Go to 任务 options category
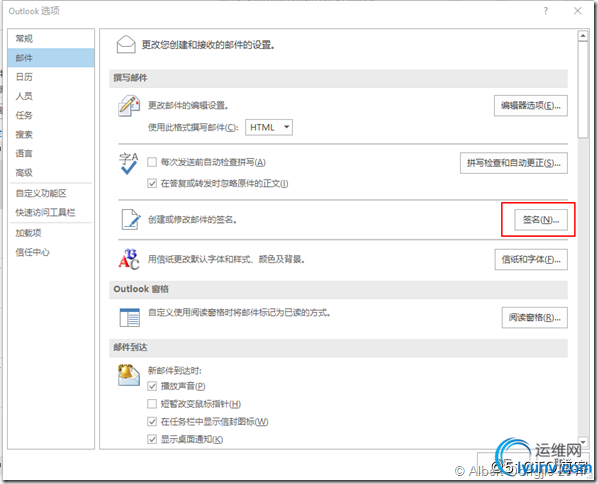The width and height of the screenshot is (598, 484). (51, 115)
